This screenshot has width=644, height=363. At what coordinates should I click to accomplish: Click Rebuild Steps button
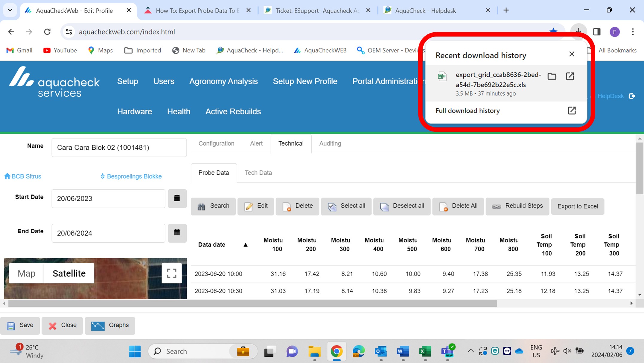tap(517, 206)
